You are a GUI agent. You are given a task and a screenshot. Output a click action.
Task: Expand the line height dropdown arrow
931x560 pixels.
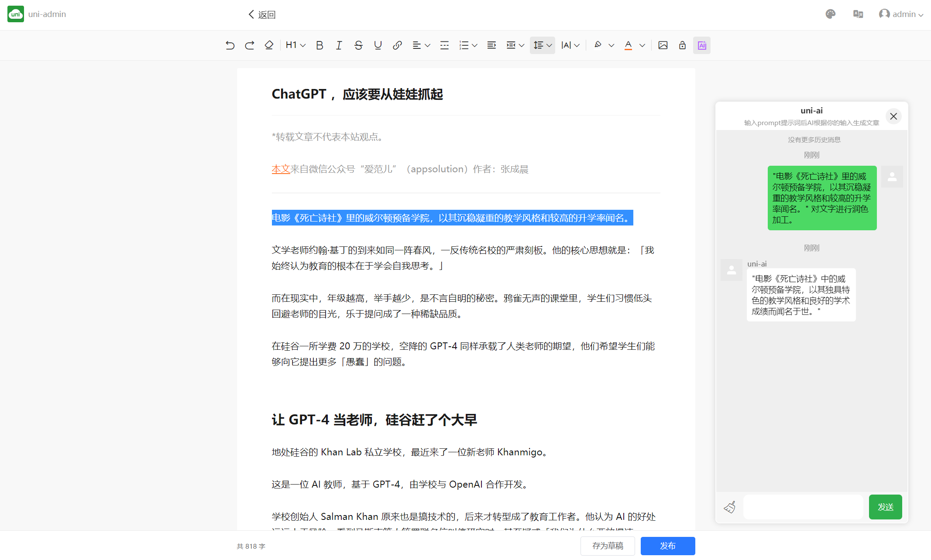(550, 45)
